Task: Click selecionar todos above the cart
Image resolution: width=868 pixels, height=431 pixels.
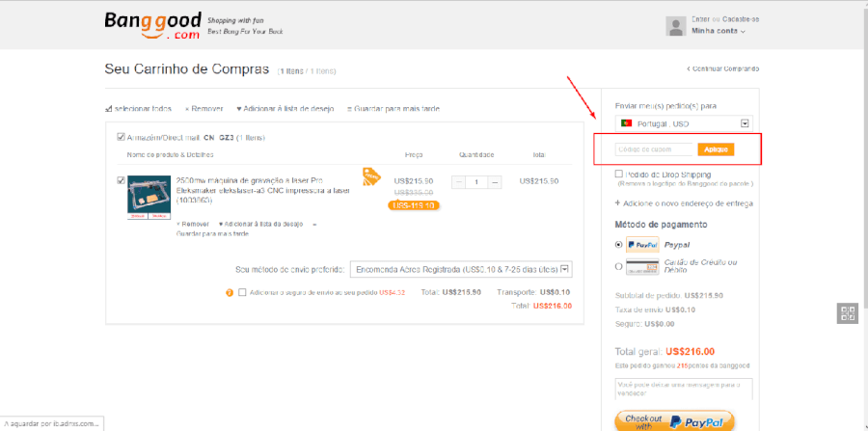Action: pyautogui.click(x=138, y=109)
